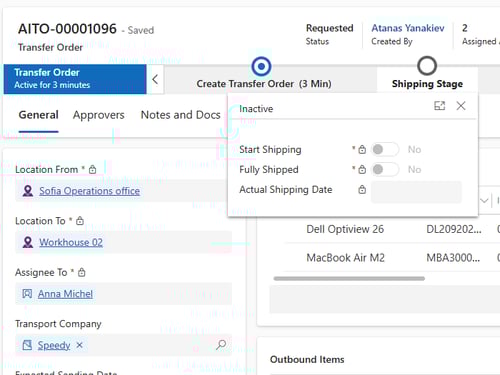Click the lock icon beside Assignee To

[81, 272]
